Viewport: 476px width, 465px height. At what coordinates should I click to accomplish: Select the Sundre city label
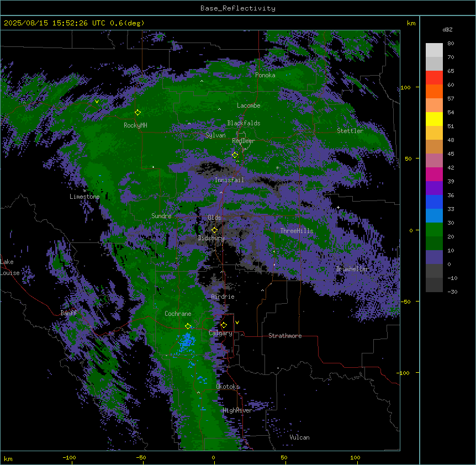click(x=161, y=216)
